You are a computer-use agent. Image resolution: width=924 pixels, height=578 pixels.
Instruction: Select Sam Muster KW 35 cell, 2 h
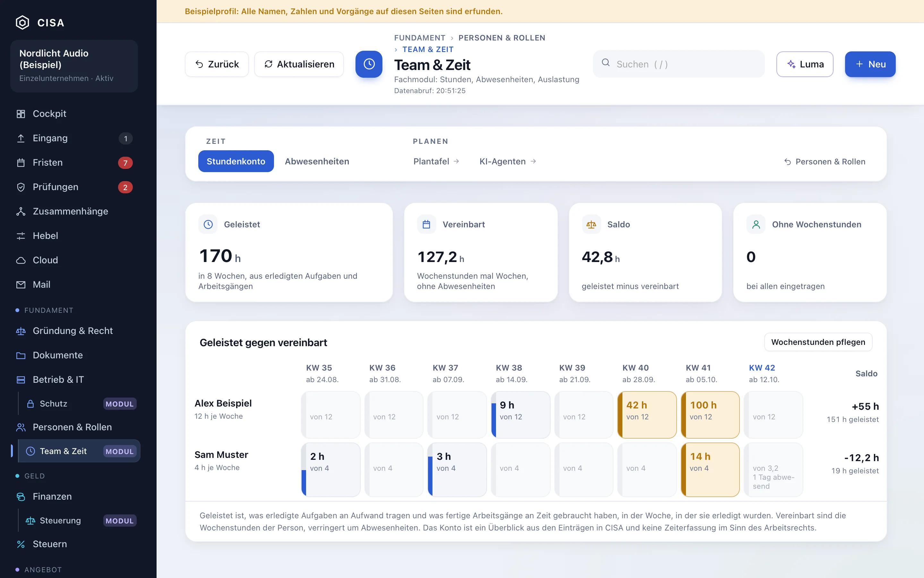click(331, 469)
